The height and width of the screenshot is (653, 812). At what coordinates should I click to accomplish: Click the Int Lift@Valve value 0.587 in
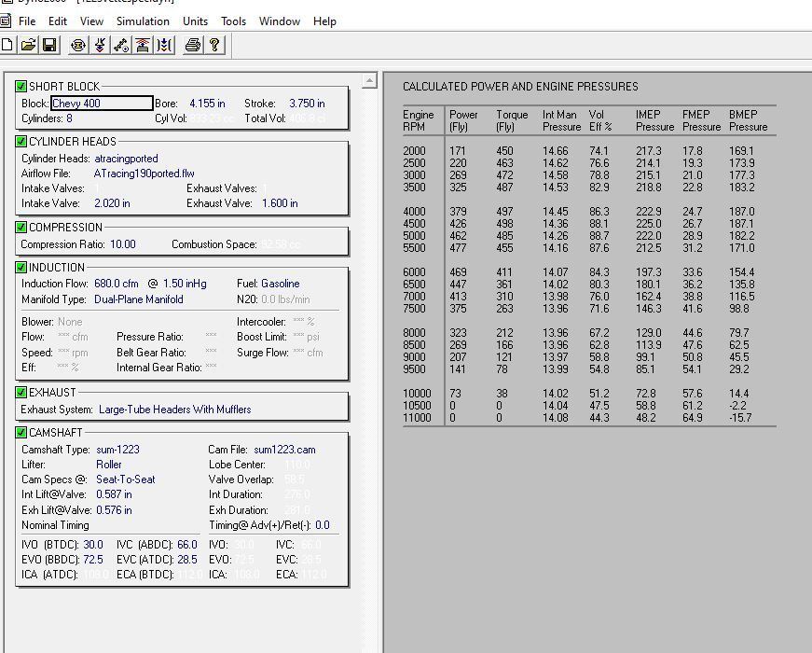[114, 494]
